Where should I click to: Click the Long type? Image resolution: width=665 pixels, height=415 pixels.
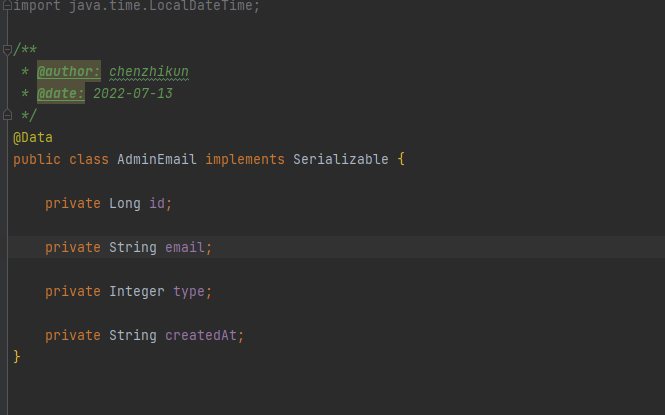(x=125, y=203)
